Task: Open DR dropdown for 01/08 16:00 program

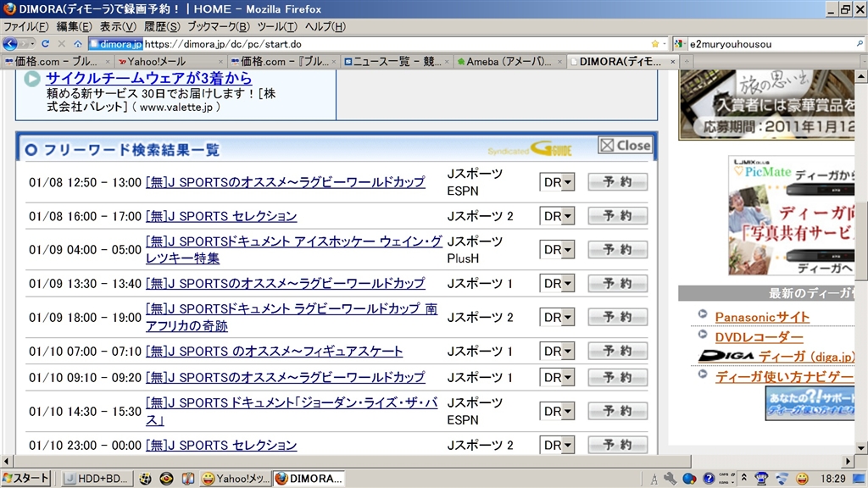Action: [557, 216]
